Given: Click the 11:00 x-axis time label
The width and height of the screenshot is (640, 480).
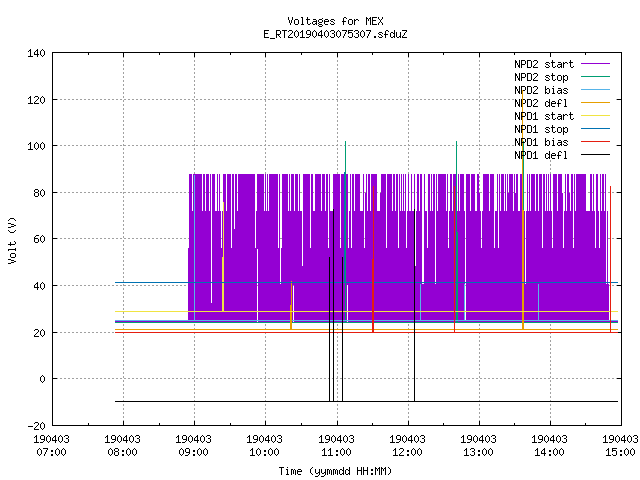Looking at the screenshot, I should tap(336, 452).
